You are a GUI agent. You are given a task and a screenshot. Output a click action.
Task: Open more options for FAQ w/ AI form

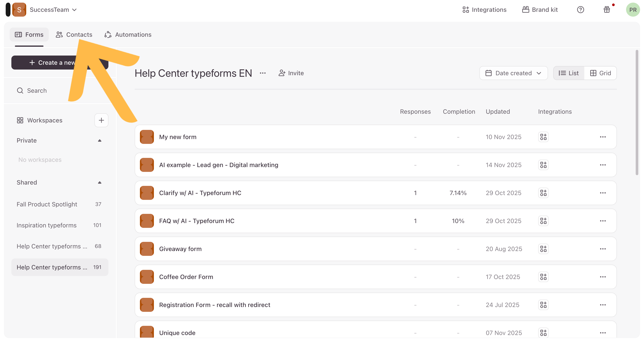(x=603, y=221)
